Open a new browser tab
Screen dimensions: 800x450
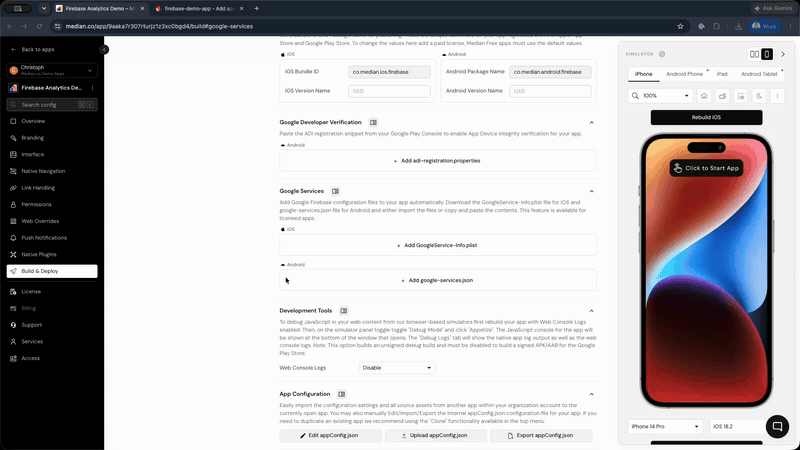pyautogui.click(x=257, y=9)
